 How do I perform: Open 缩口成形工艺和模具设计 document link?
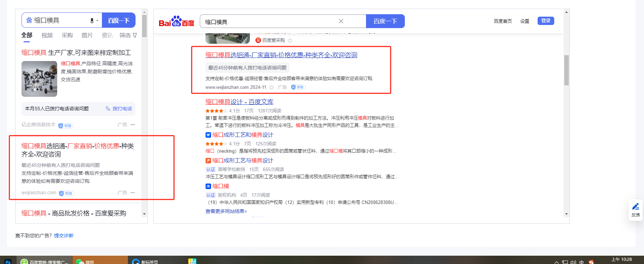(x=243, y=135)
